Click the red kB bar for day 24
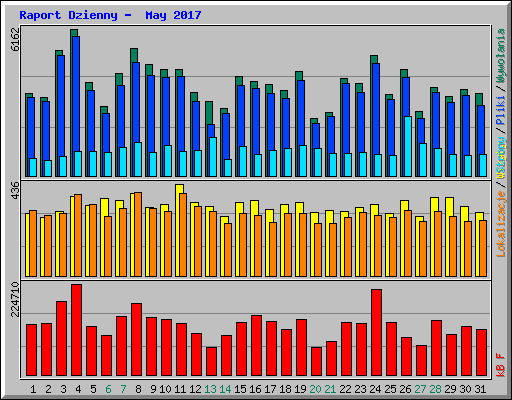The height and width of the screenshot is (400, 512). [x=376, y=333]
